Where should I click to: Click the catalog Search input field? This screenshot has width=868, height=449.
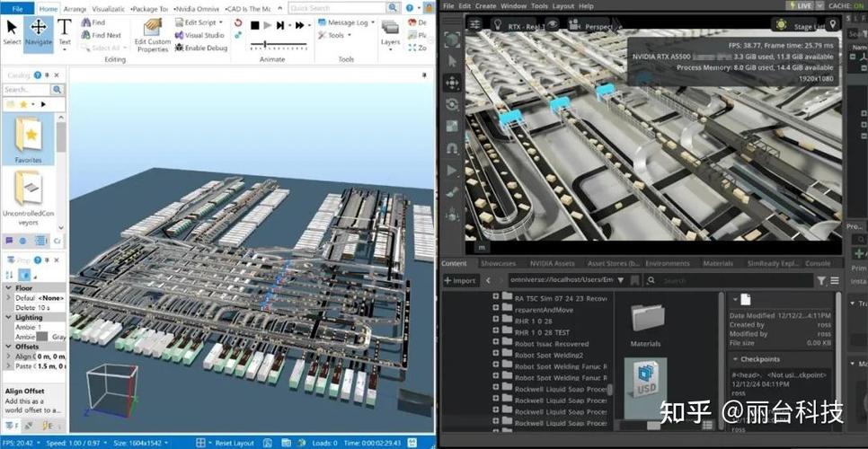[x=26, y=90]
